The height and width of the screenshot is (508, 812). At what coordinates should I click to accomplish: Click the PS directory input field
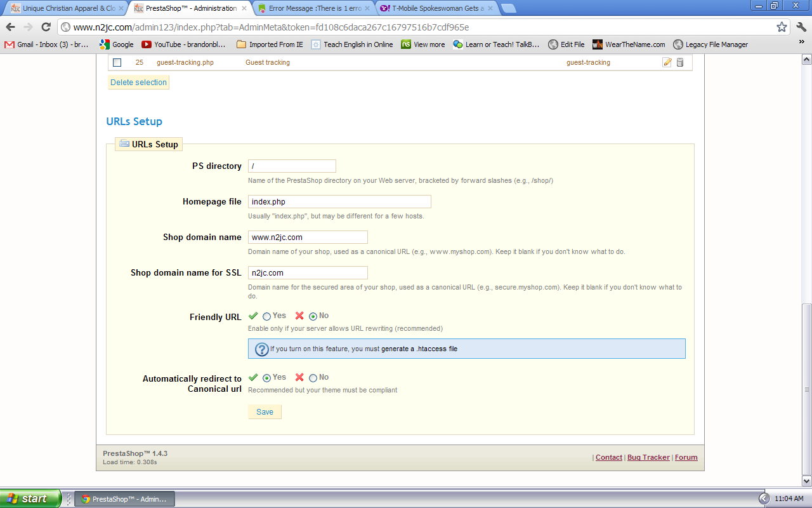pos(292,166)
